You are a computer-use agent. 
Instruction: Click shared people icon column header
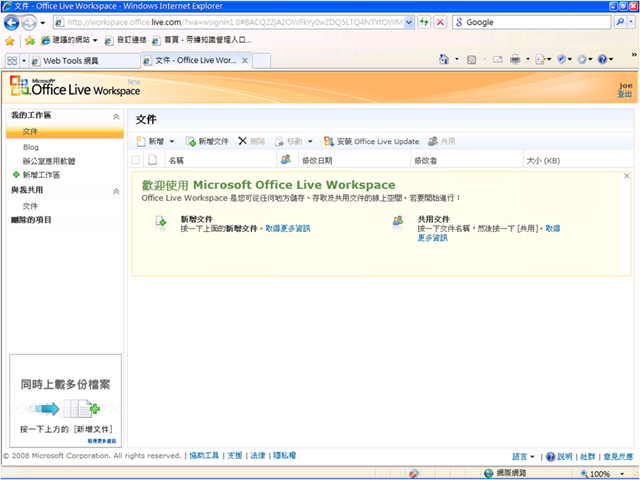(286, 160)
